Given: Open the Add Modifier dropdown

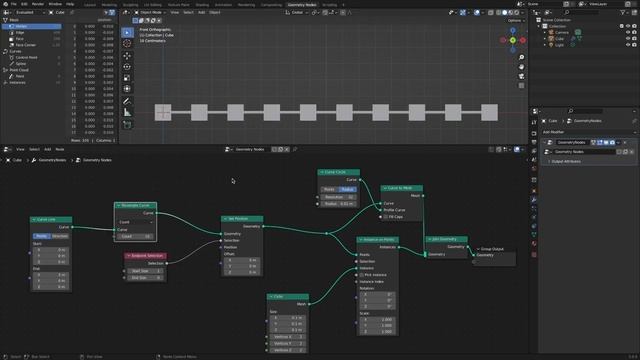Looking at the screenshot, I should click(x=588, y=132).
